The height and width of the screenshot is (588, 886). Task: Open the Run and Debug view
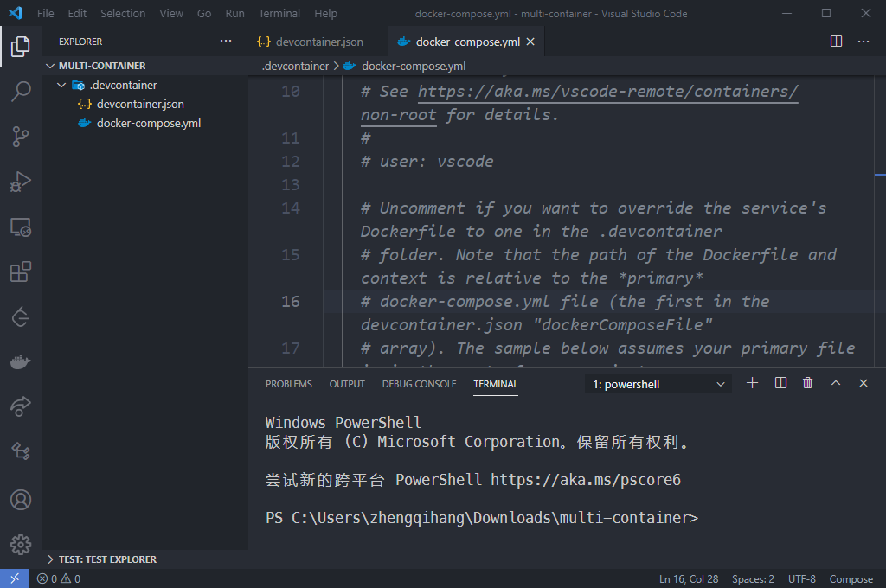point(21,182)
